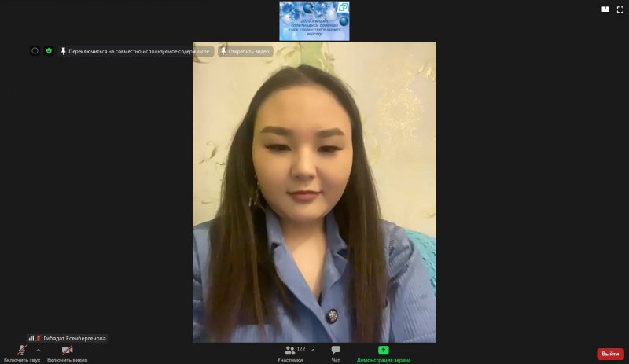Click the pinned speaker video
Image resolution: width=629 pixels, height=364 pixels.
click(314, 193)
